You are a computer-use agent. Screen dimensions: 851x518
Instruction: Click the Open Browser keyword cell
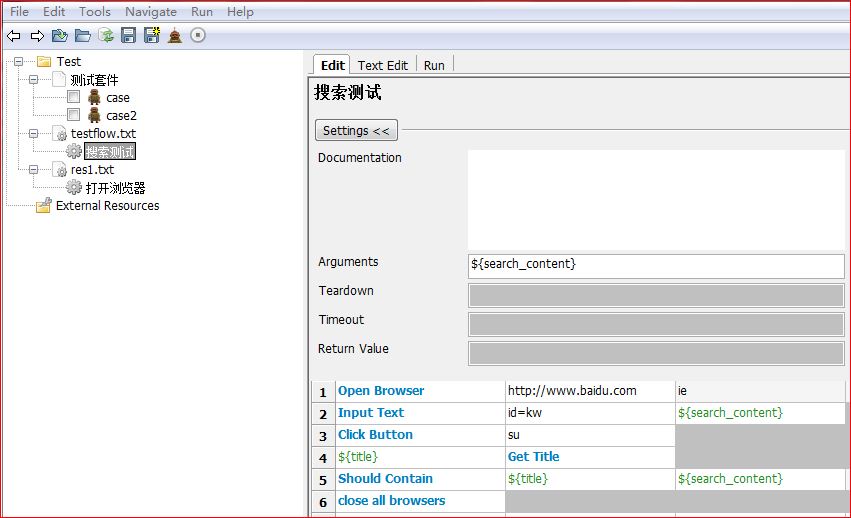tap(421, 391)
